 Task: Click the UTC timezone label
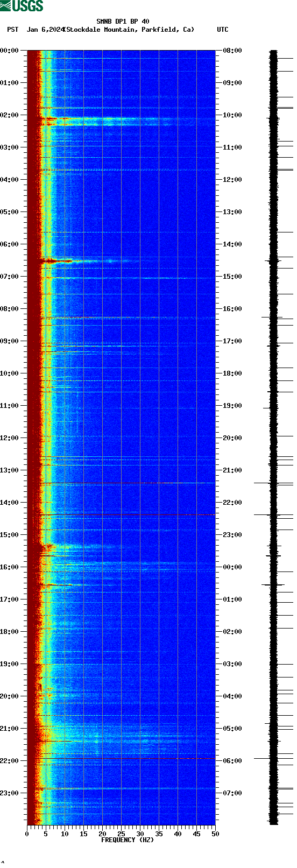[223, 30]
